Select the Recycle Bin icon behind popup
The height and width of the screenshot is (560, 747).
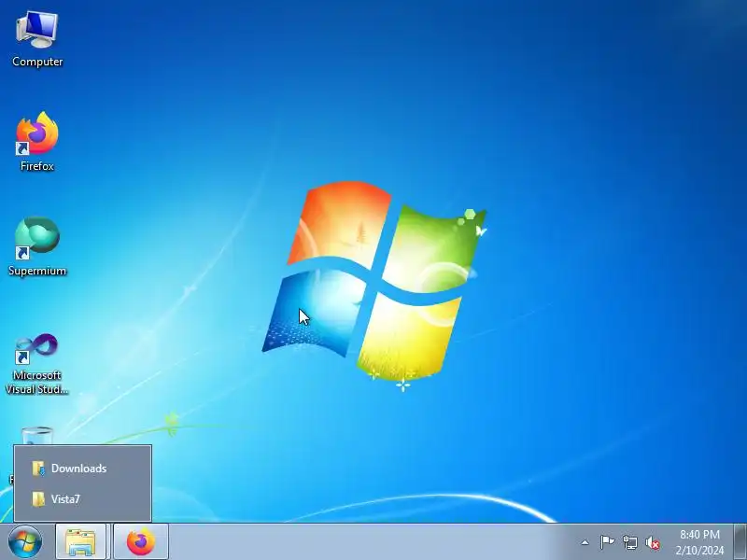tap(37, 436)
